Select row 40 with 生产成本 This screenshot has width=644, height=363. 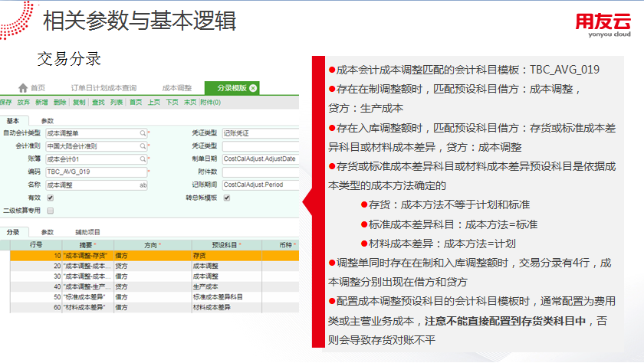click(x=153, y=286)
